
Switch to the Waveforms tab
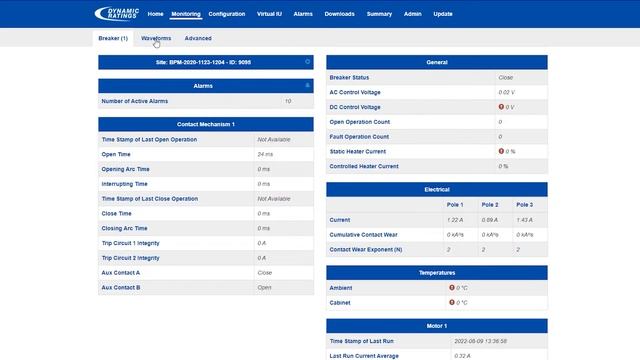tap(156, 38)
